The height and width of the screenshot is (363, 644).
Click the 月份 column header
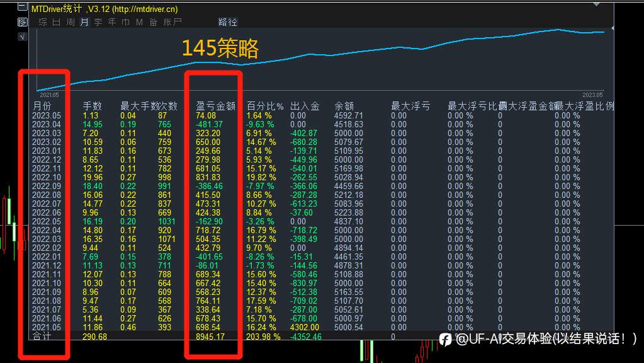42,106
